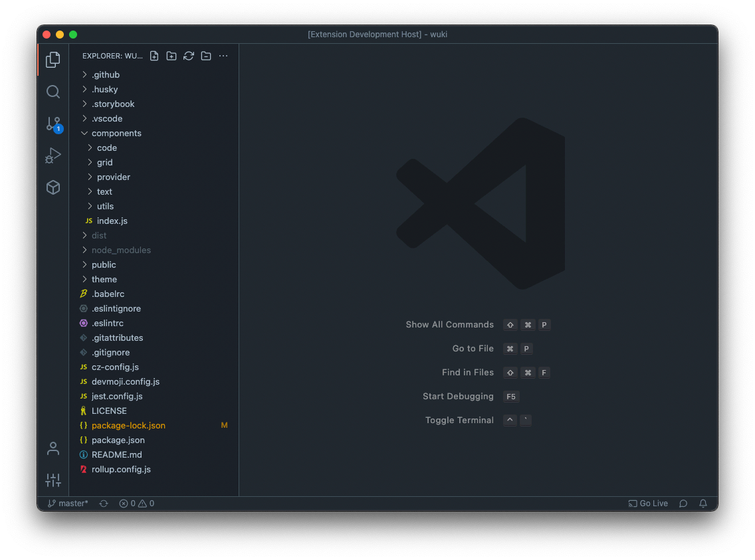Viewport: 755px width, 560px height.
Task: Open Explorer's more actions ellipsis menu
Action: coord(223,56)
